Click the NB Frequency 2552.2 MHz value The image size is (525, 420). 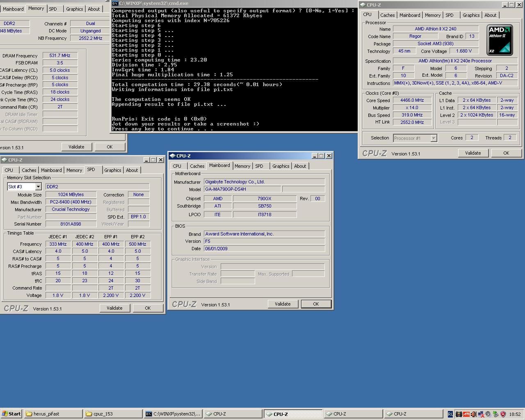(x=91, y=38)
